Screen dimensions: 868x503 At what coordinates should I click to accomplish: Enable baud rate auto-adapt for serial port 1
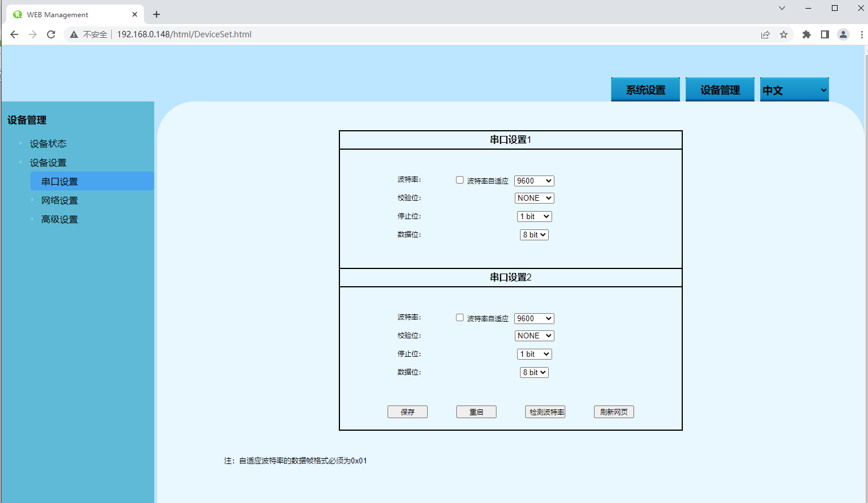point(460,180)
